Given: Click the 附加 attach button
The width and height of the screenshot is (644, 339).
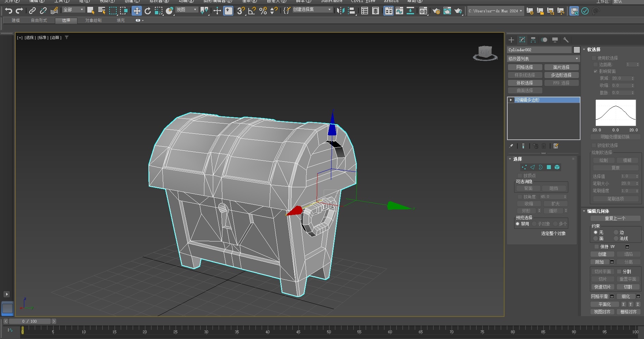Looking at the screenshot, I should pos(599,262).
